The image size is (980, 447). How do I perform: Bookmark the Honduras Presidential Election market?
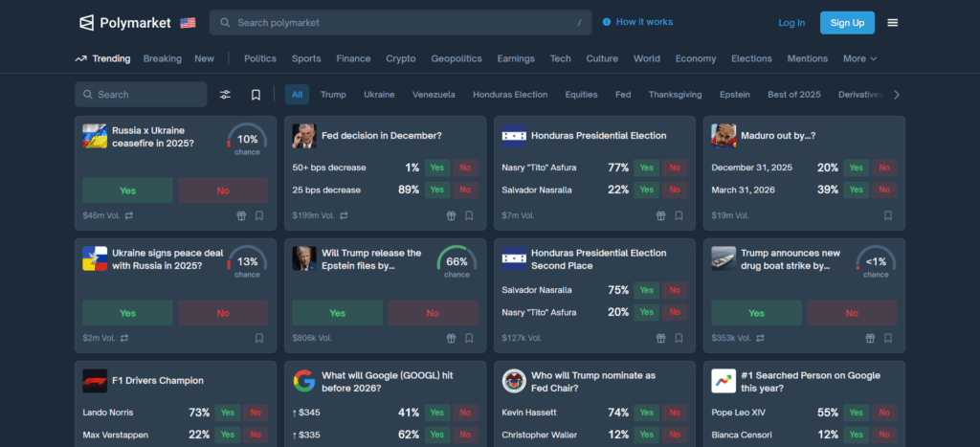[679, 215]
